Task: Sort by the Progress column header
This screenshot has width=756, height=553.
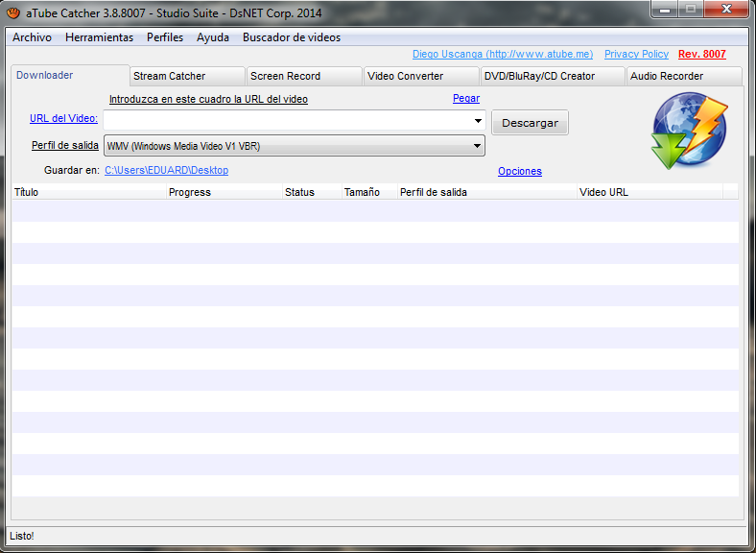Action: 224,192
